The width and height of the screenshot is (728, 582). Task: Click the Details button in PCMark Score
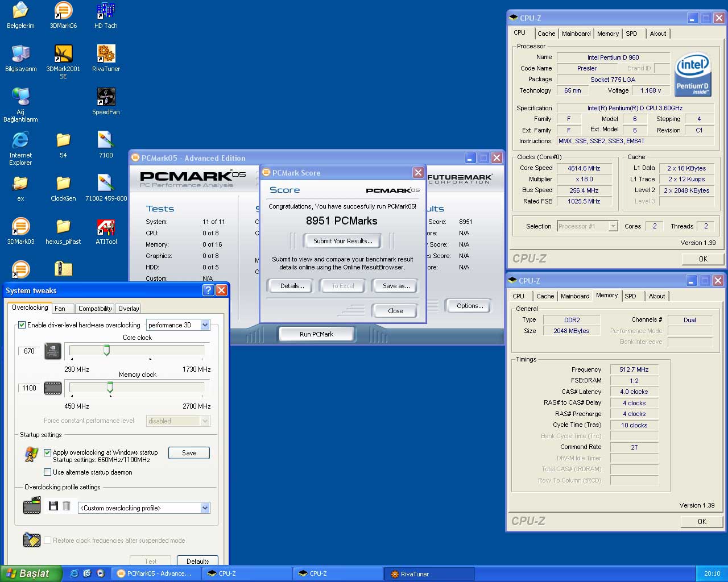[292, 286]
